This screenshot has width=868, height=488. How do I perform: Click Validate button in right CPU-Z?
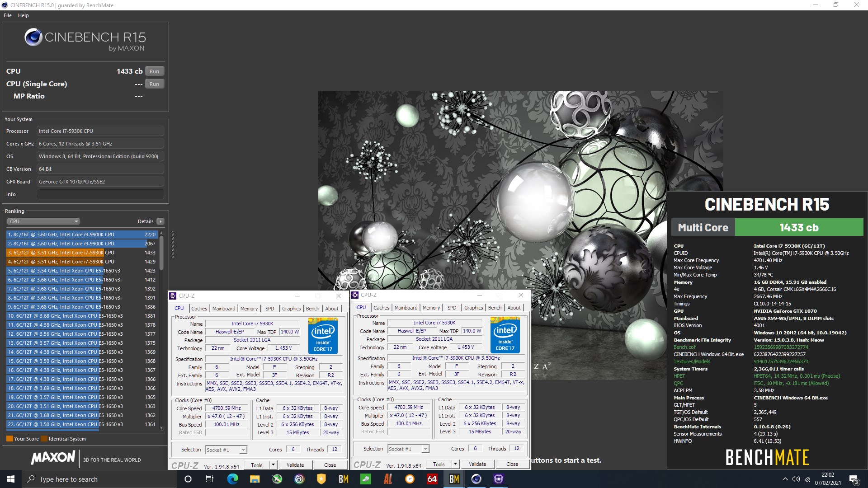click(477, 464)
